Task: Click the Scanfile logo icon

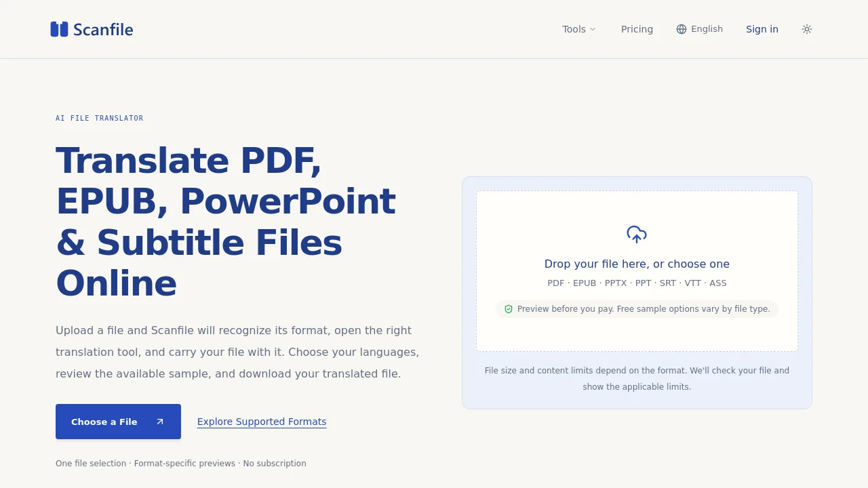Action: click(x=60, y=29)
